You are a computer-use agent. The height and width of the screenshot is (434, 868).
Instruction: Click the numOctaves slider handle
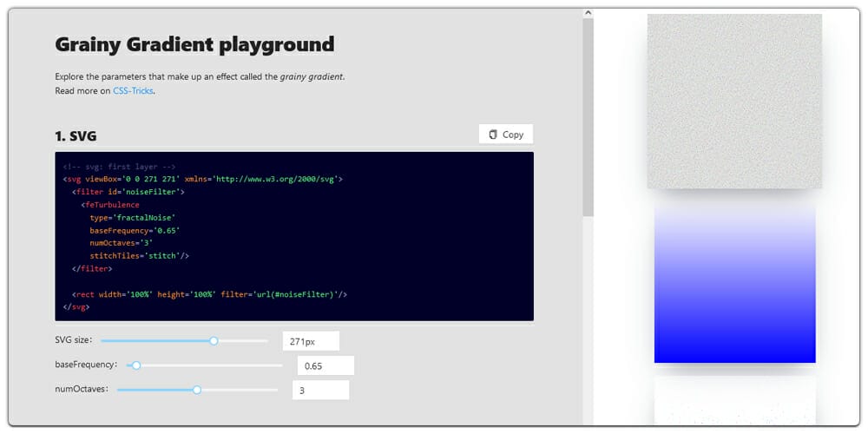[197, 390]
